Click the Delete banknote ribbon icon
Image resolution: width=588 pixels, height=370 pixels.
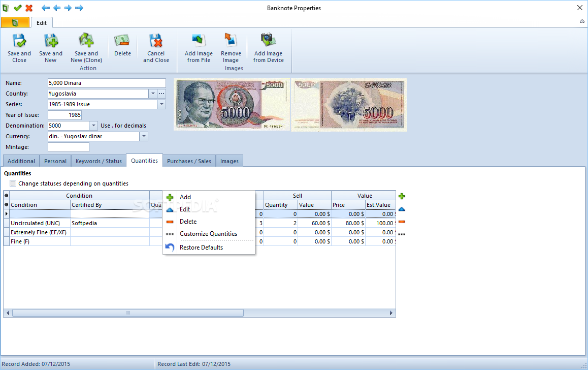pos(122,41)
